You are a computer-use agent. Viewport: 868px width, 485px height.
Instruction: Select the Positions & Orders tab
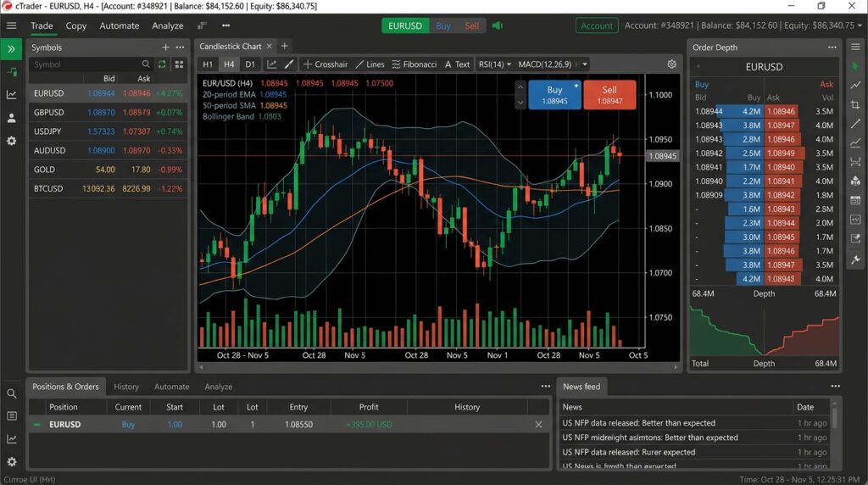65,387
